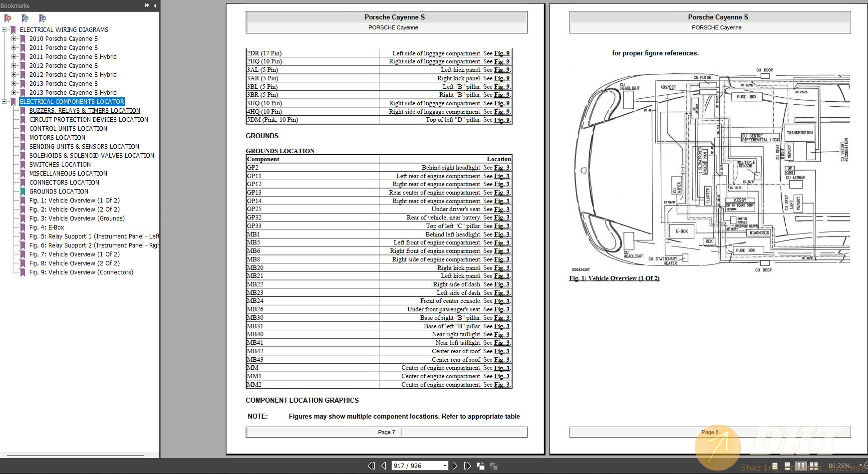Screen dimensions: 868x474
Task: Open the MOTORS LOCATION bookmark
Action: coord(57,138)
